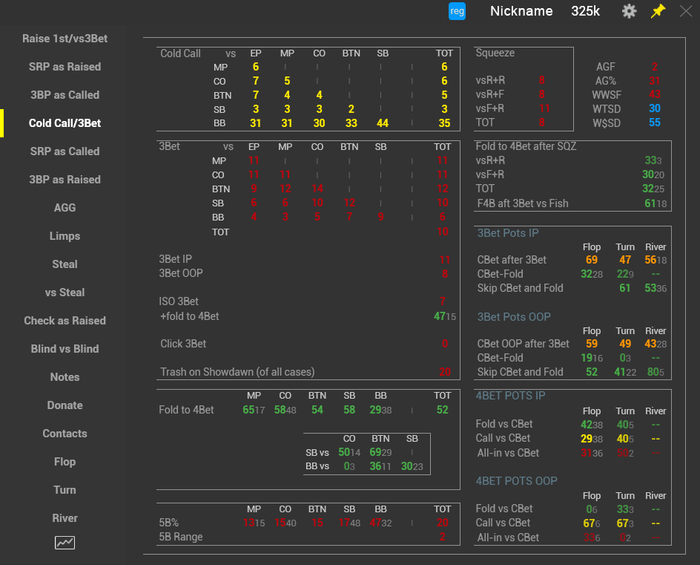Click the ISO 3Bet value 7
700x565 pixels.
(x=442, y=302)
